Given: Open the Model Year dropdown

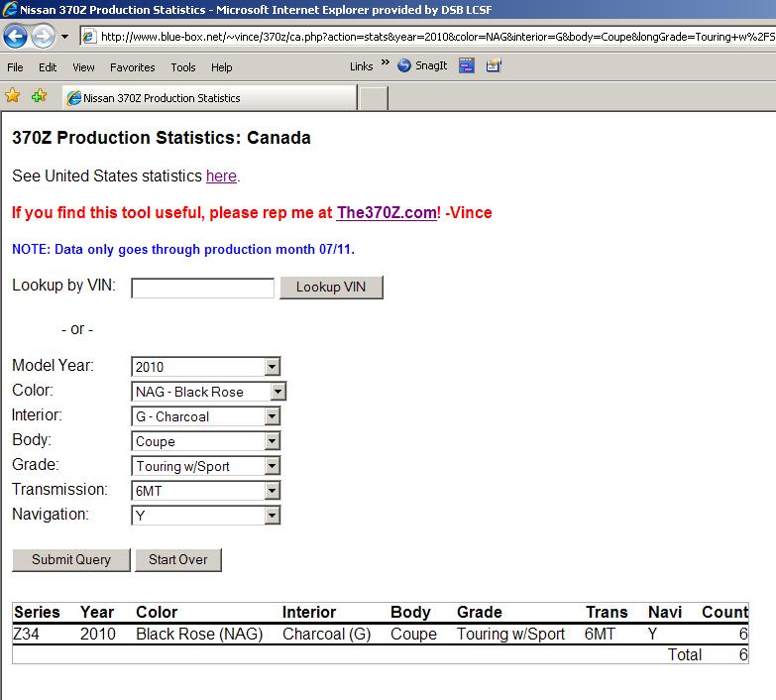Looking at the screenshot, I should (x=205, y=367).
